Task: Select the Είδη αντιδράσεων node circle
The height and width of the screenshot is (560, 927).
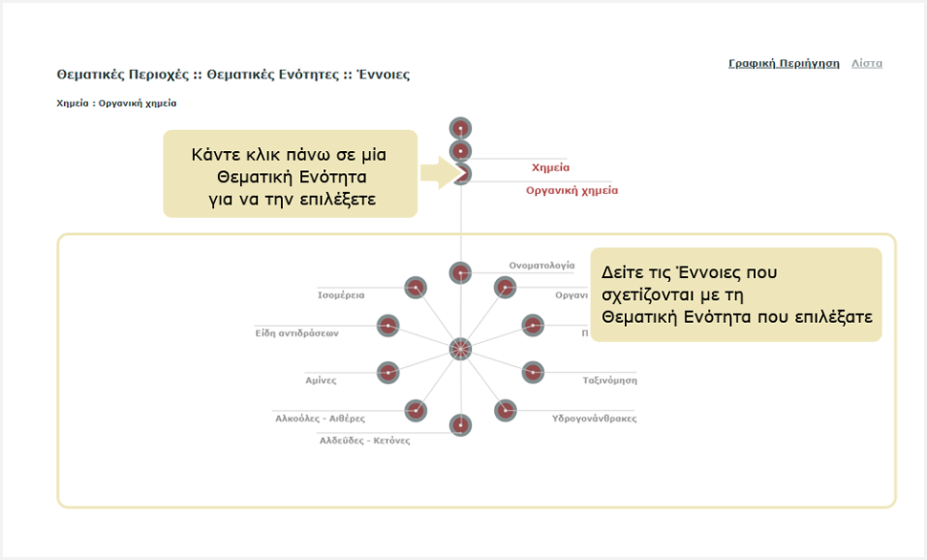Action: pyautogui.click(x=388, y=326)
